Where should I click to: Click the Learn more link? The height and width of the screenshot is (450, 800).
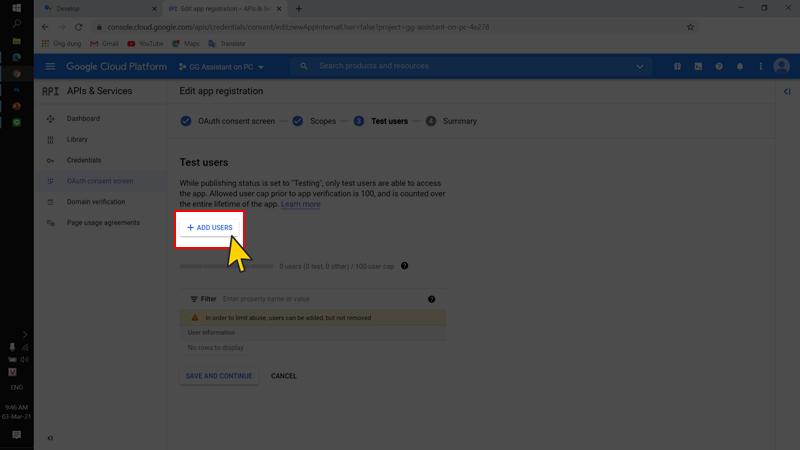300,204
